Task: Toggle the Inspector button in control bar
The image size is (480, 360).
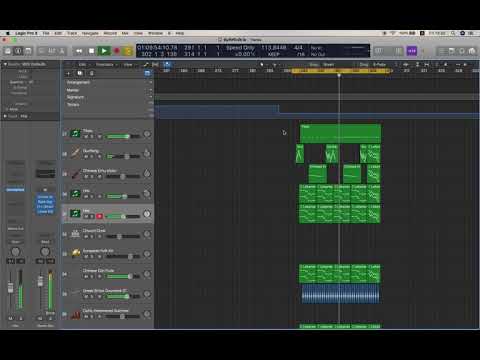Action: click(x=18, y=51)
